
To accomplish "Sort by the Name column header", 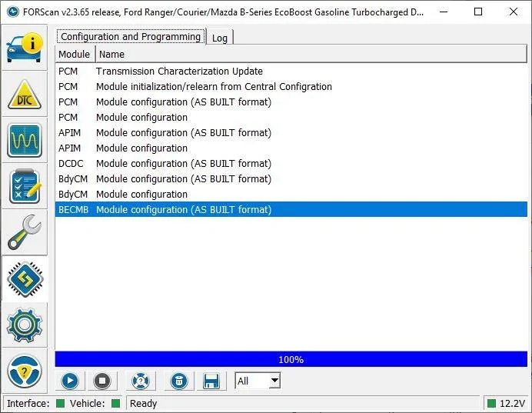I will tap(311, 55).
